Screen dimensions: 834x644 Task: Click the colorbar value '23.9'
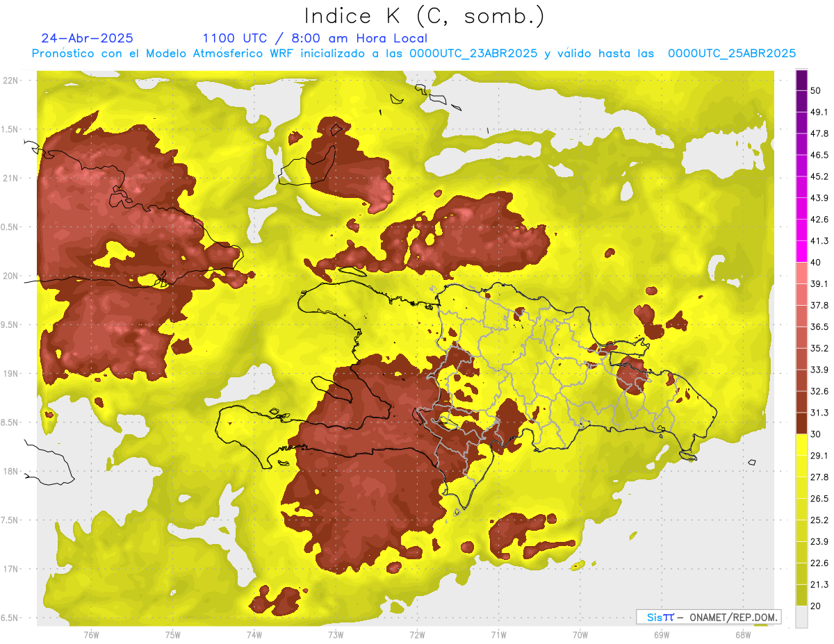(819, 542)
